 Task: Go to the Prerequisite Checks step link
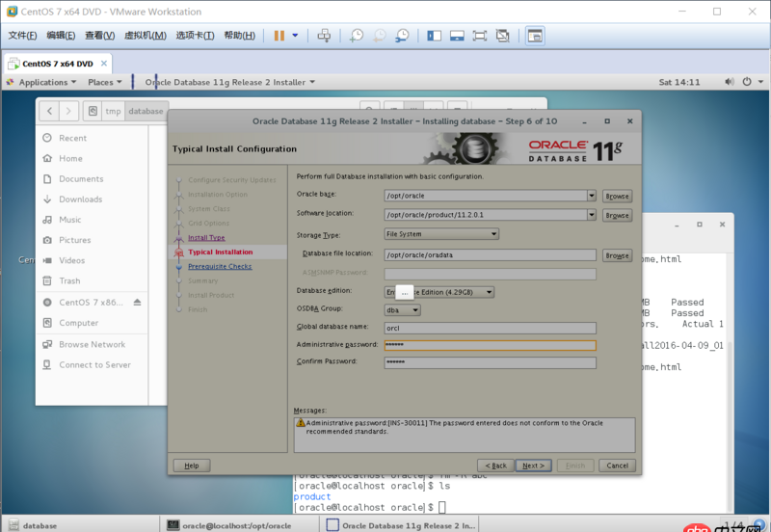pyautogui.click(x=220, y=266)
